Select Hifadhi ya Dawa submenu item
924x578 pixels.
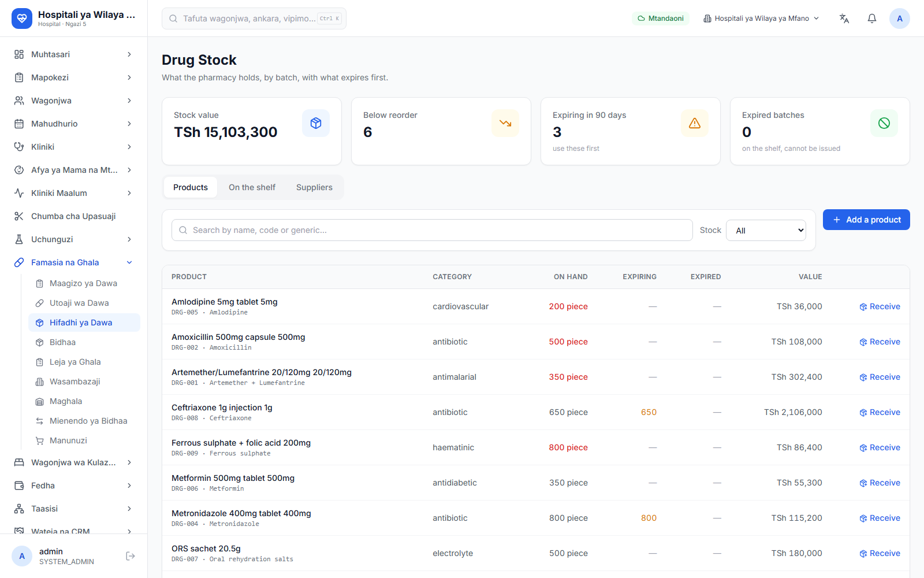84,323
